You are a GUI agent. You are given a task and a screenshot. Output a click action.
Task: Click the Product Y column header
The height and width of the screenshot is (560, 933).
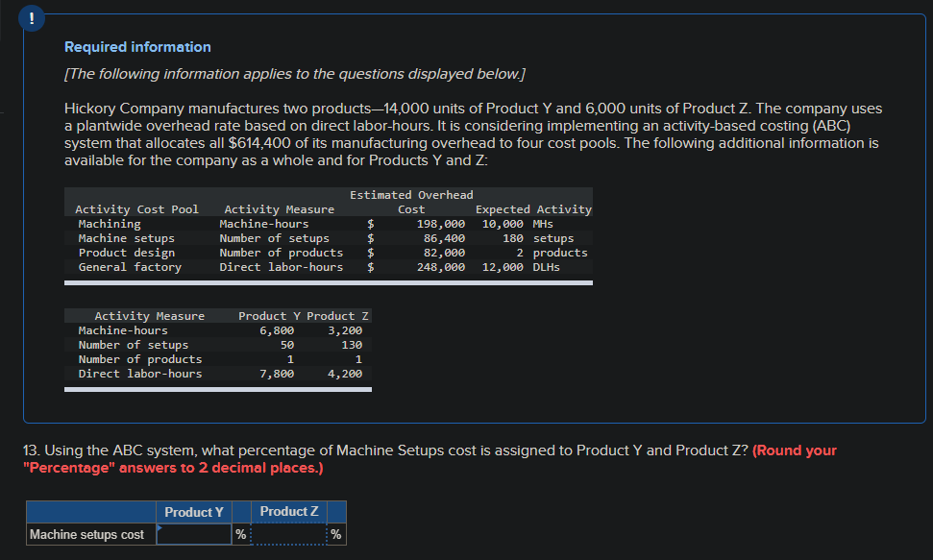click(x=194, y=512)
